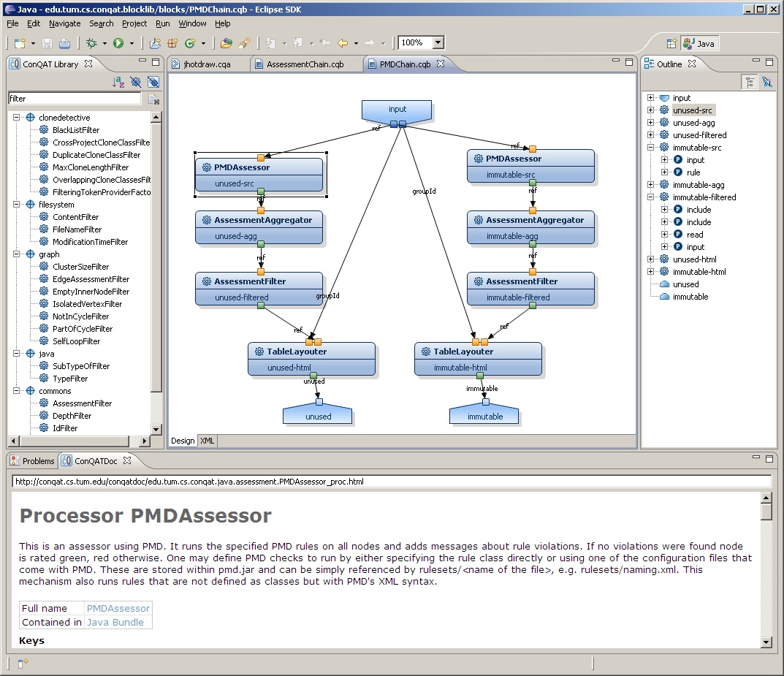784x676 pixels.
Task: Minimize the ConQATDoc bottom panel
Action: coord(756,457)
